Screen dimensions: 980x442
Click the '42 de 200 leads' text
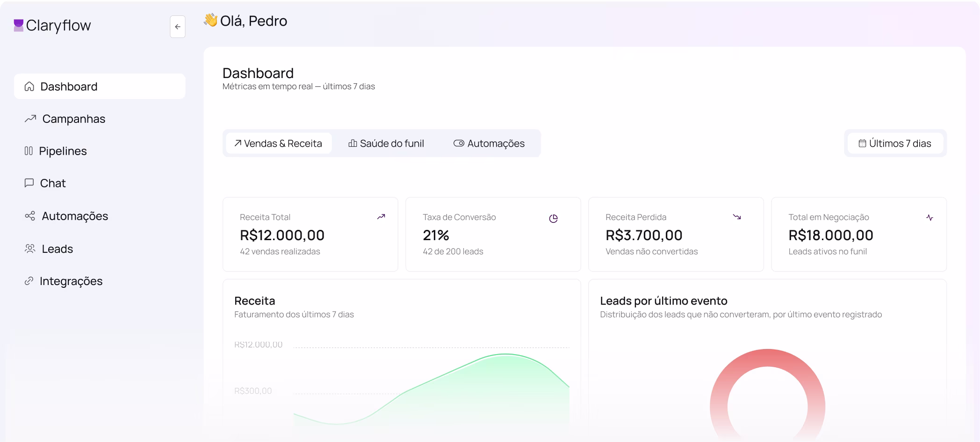(453, 251)
